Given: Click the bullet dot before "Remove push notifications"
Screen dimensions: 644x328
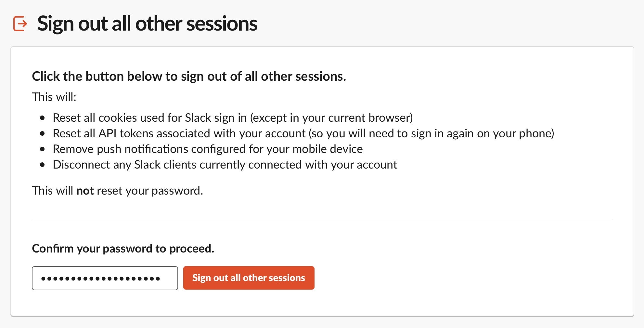Looking at the screenshot, I should [42, 149].
